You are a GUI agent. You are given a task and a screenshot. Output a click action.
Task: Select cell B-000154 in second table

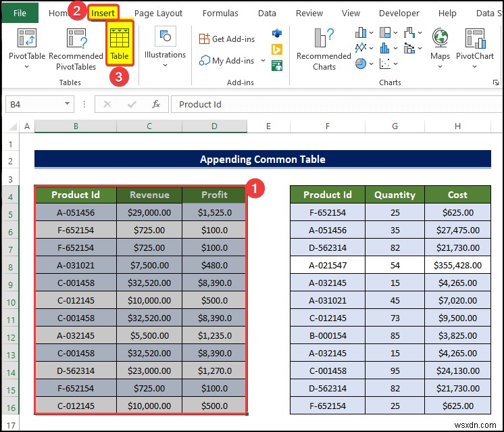click(328, 335)
